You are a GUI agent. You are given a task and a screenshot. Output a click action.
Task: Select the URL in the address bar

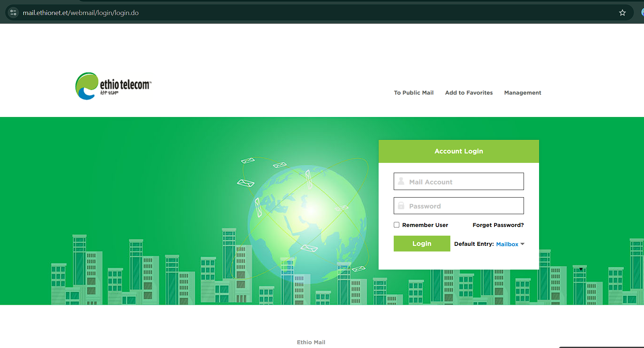tap(81, 13)
